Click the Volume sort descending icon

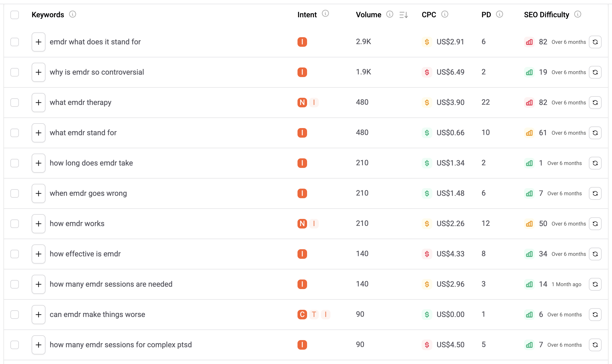point(403,15)
